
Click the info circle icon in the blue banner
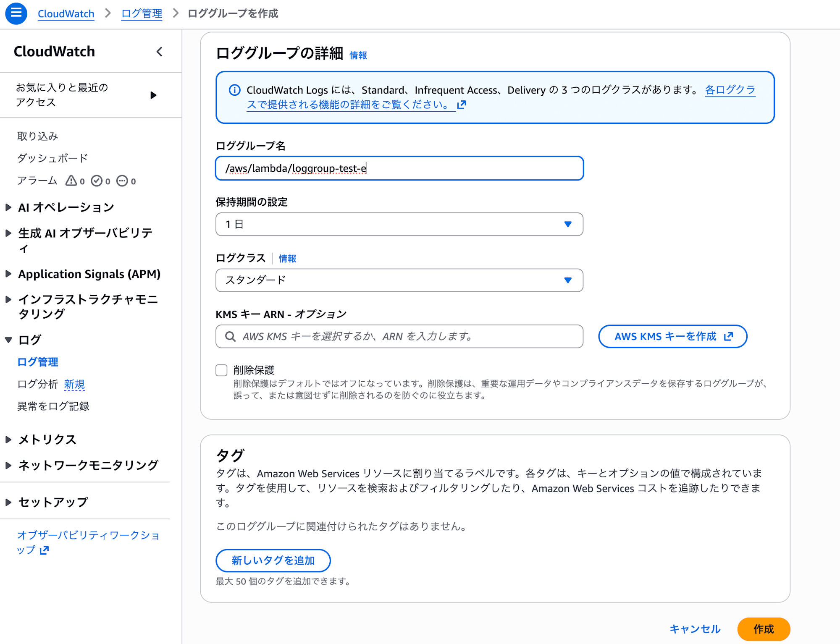click(x=234, y=90)
